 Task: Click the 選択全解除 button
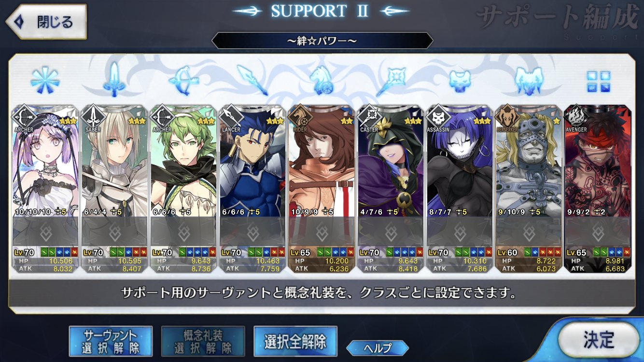point(295,341)
